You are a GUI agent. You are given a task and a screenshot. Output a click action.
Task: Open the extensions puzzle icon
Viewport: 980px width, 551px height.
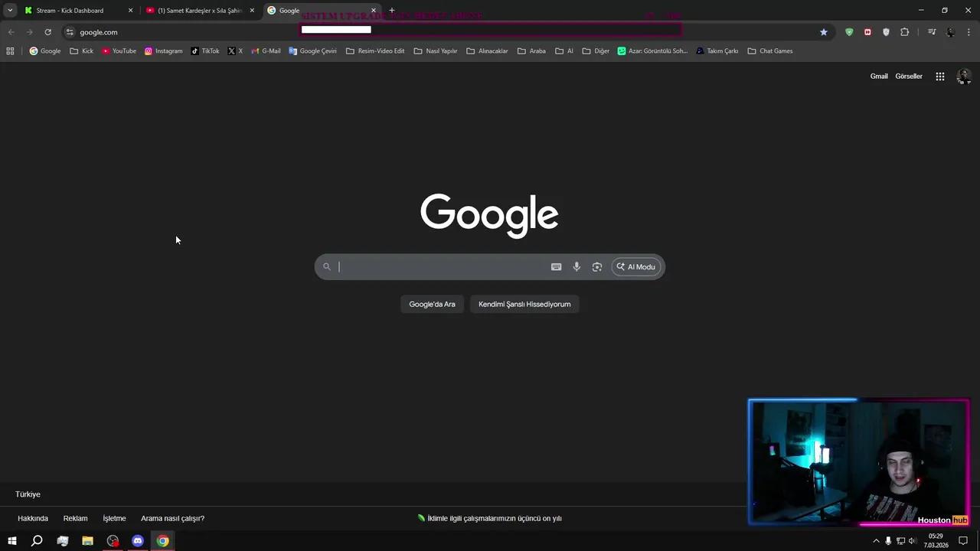coord(905,32)
